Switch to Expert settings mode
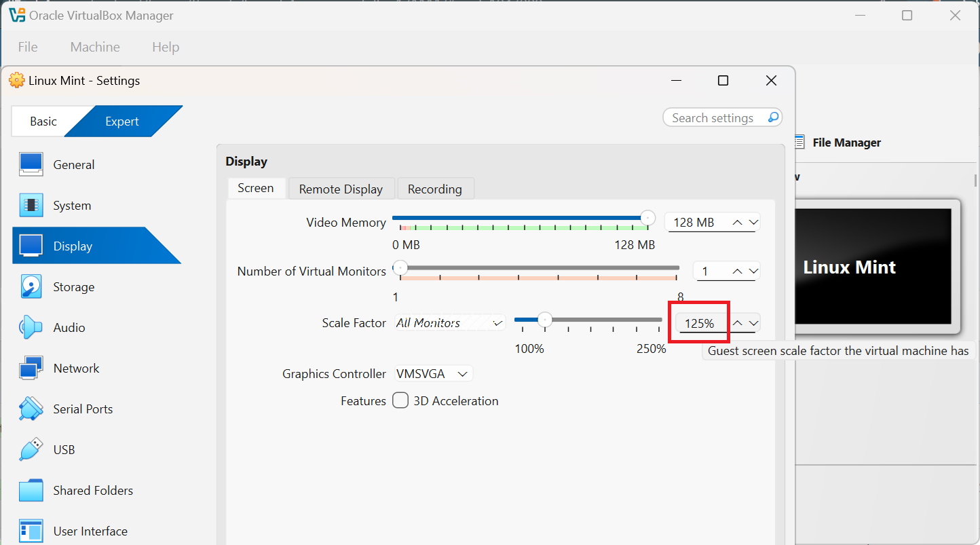Screen dimensions: 980x545 pyautogui.click(x=122, y=121)
